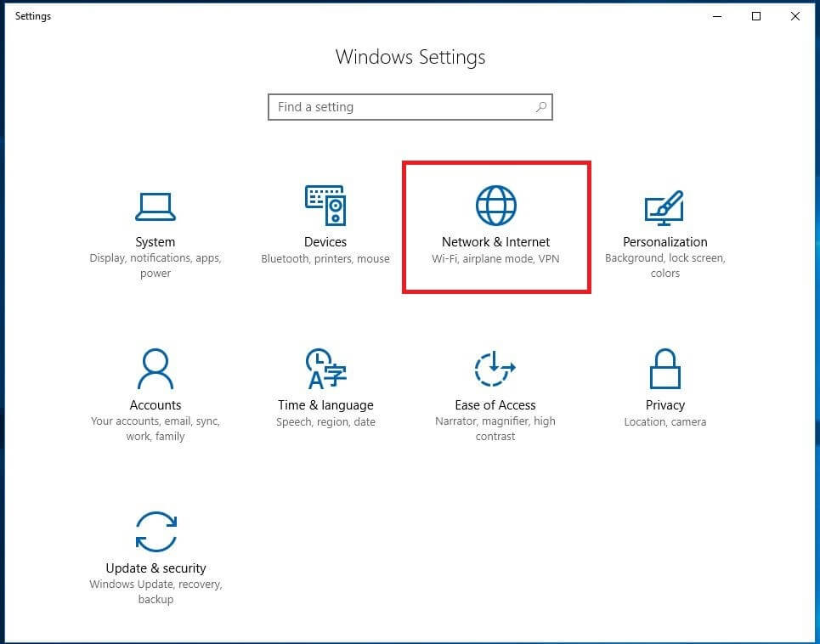This screenshot has width=820, height=644.
Task: Click 'Location, camera' description
Action: pyautogui.click(x=665, y=422)
